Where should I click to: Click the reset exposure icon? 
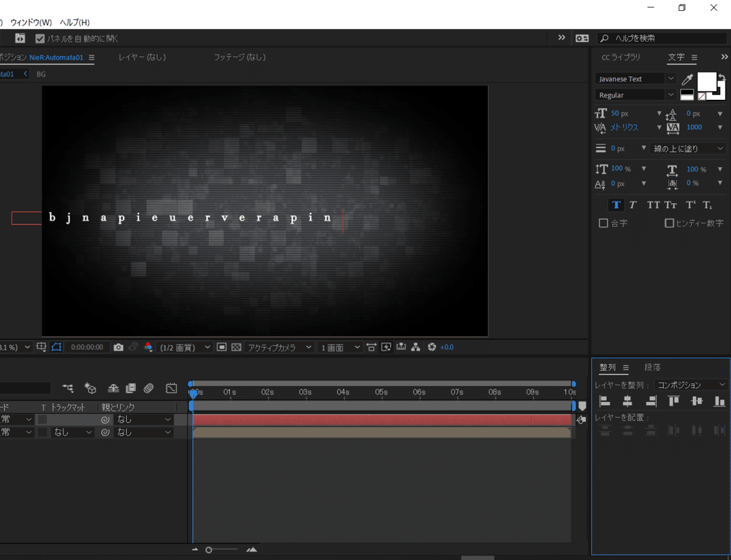pos(432,347)
